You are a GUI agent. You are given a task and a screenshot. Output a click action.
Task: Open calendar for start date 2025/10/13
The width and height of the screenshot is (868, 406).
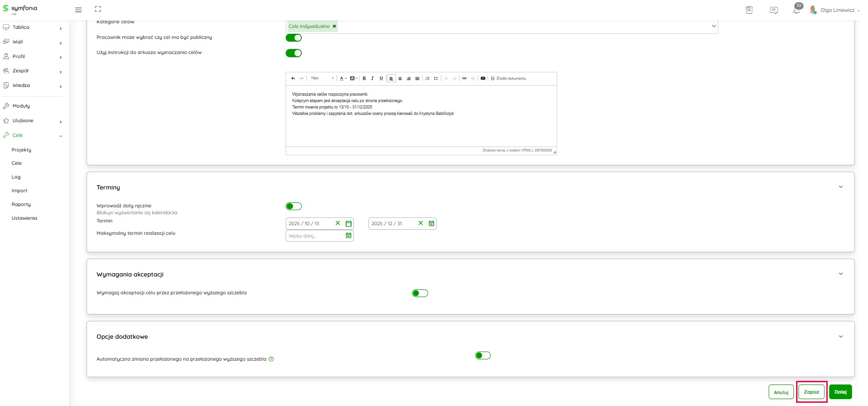coord(348,223)
